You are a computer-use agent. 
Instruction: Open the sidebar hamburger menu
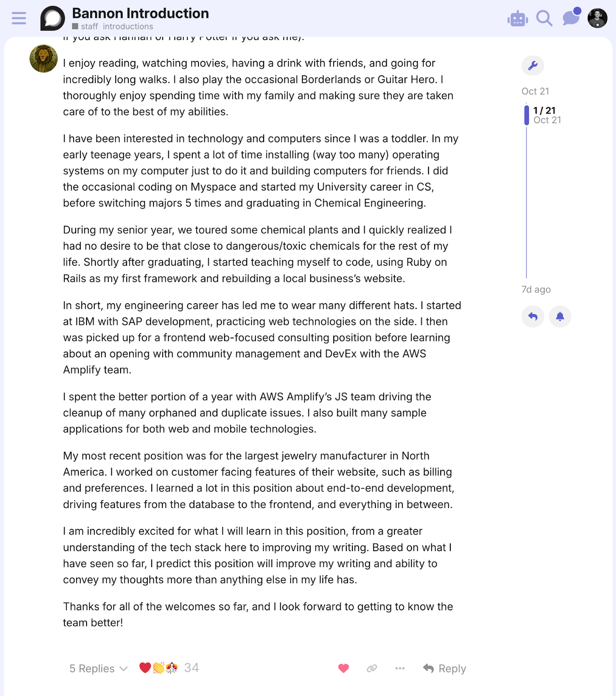18,18
